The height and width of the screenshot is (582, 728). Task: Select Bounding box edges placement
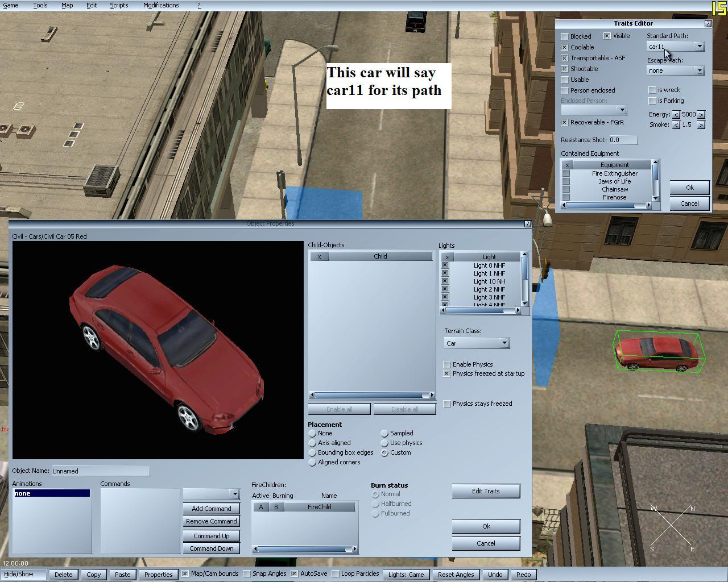pos(312,452)
